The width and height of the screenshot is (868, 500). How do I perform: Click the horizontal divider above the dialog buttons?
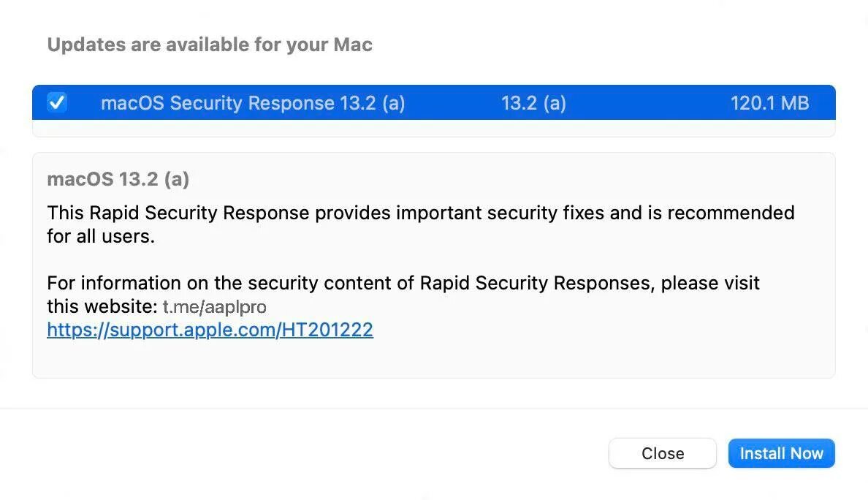pyautogui.click(x=433, y=408)
